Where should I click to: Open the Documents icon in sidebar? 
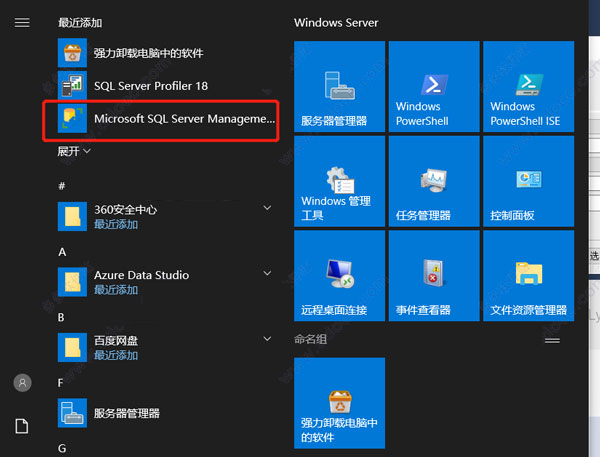point(22,426)
